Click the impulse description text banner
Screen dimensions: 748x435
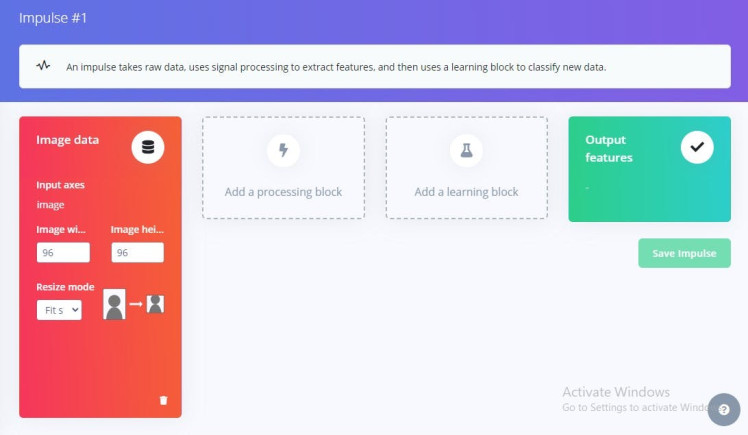coord(336,67)
